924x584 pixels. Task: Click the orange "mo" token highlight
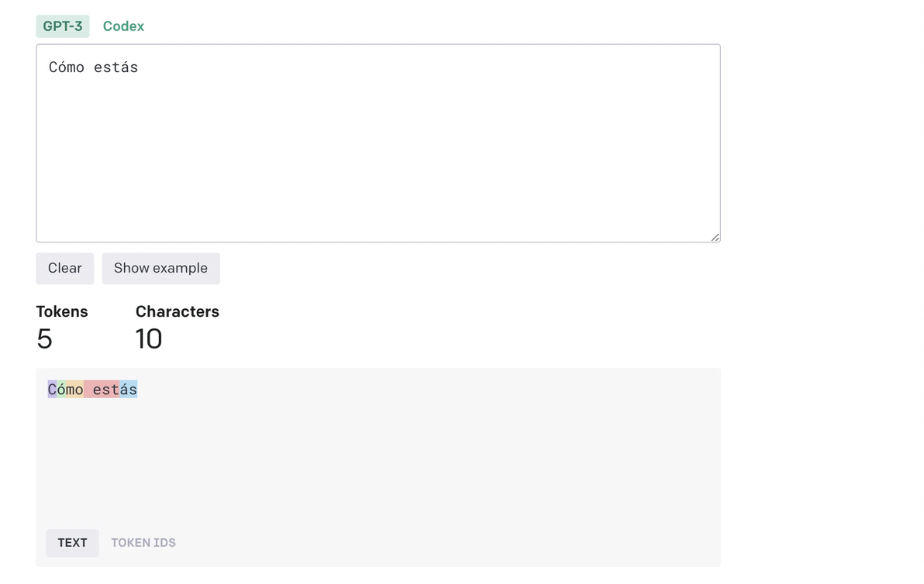pyautogui.click(x=74, y=390)
